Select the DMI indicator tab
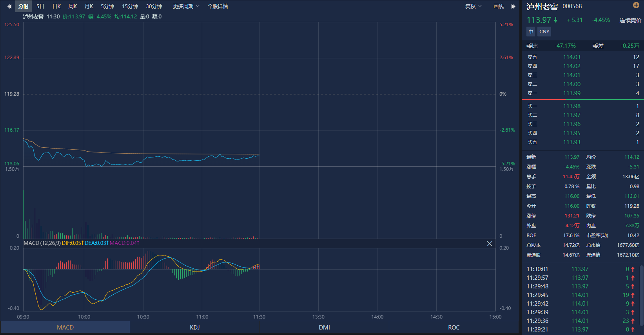The height and width of the screenshot is (335, 644). [x=324, y=328]
